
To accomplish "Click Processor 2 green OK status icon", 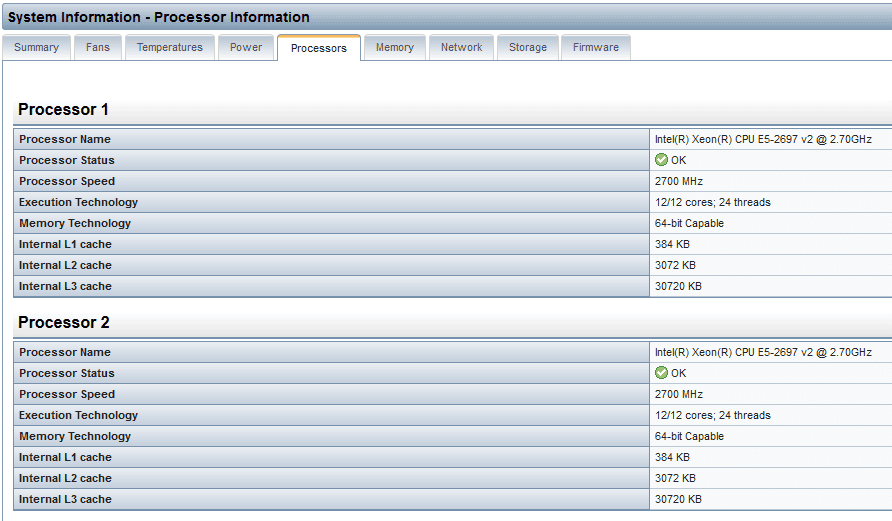I will point(661,373).
